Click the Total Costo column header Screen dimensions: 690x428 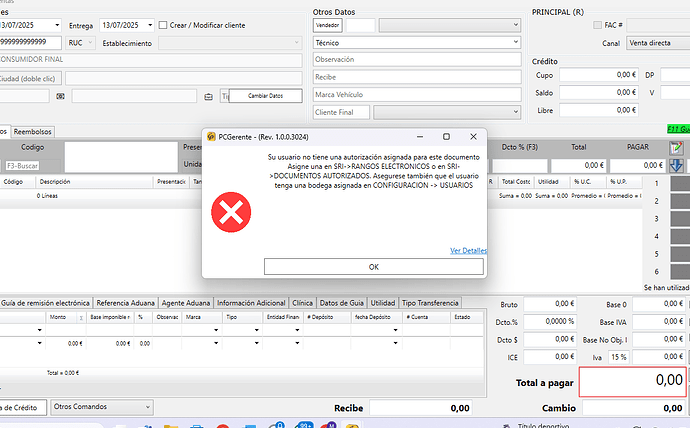coord(516,182)
